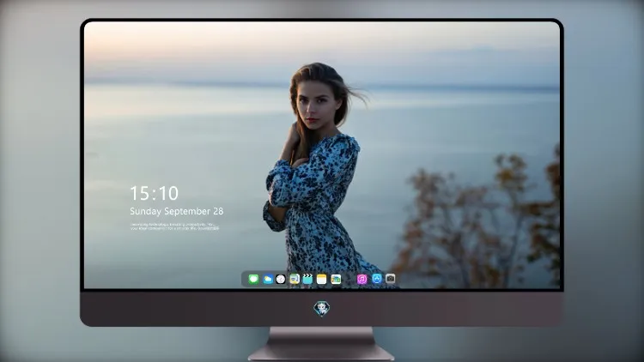
Task: Click the woman in the wallpaper
Action: tap(314, 172)
